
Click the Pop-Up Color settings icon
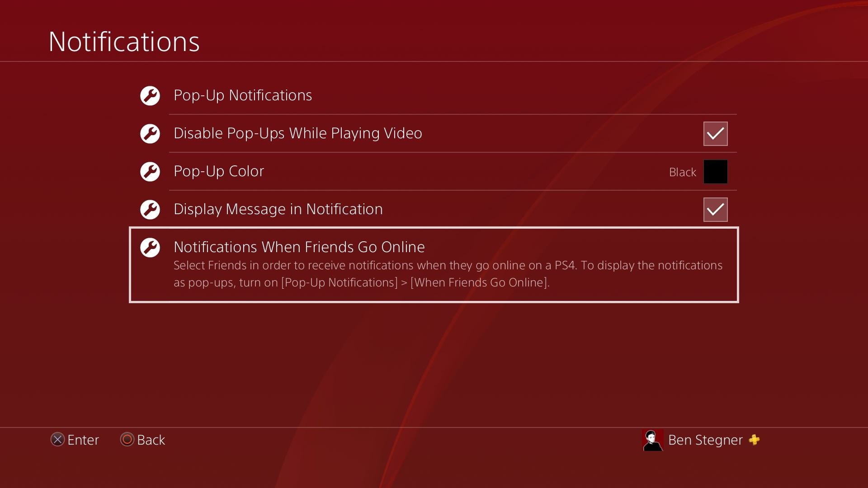[150, 171]
